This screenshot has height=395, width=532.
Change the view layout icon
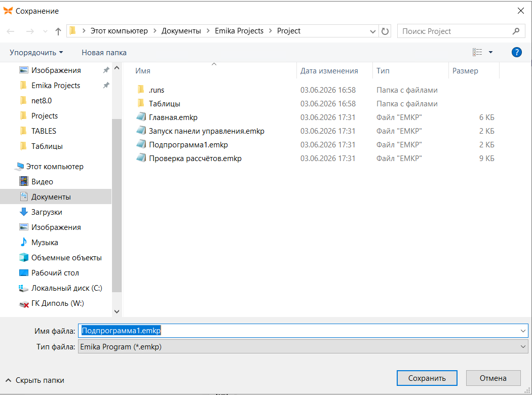477,52
